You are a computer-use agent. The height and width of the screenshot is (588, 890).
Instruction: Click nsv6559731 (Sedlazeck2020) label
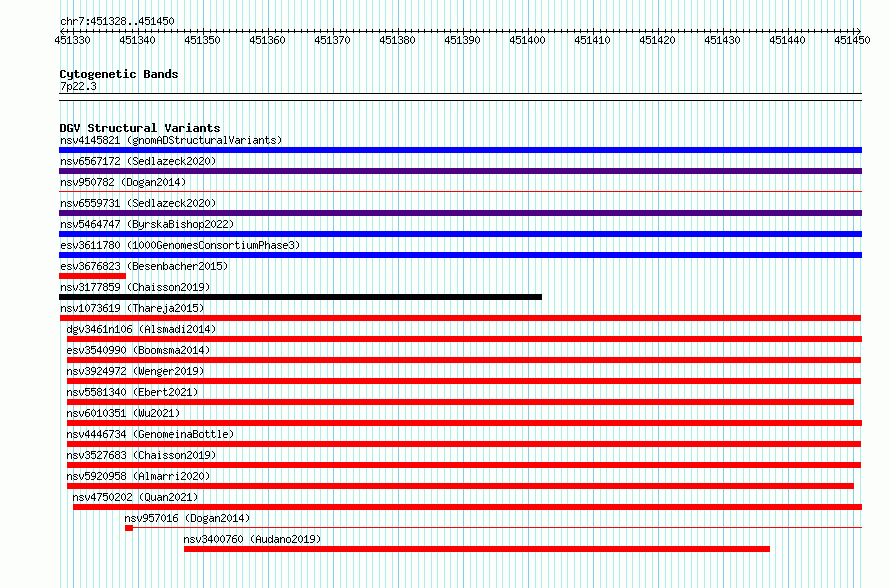click(x=138, y=203)
